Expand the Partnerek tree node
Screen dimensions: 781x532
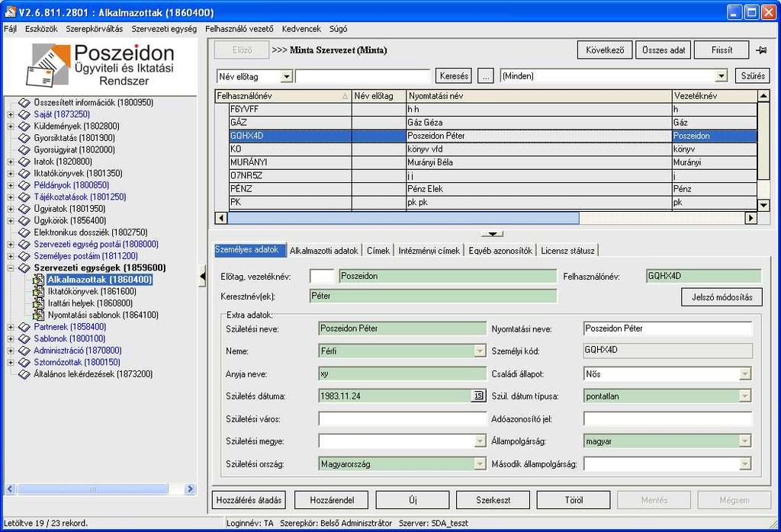[x=11, y=327]
